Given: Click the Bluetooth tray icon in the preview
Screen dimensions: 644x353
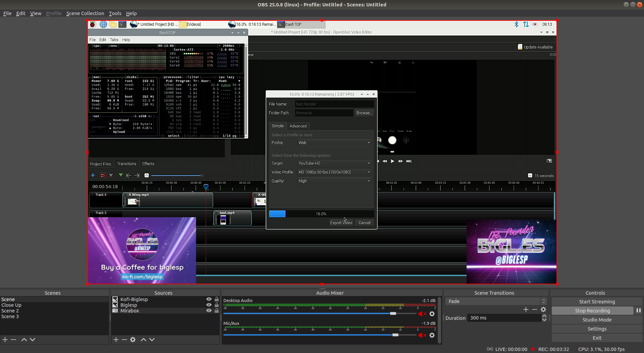Looking at the screenshot, I should [x=517, y=24].
